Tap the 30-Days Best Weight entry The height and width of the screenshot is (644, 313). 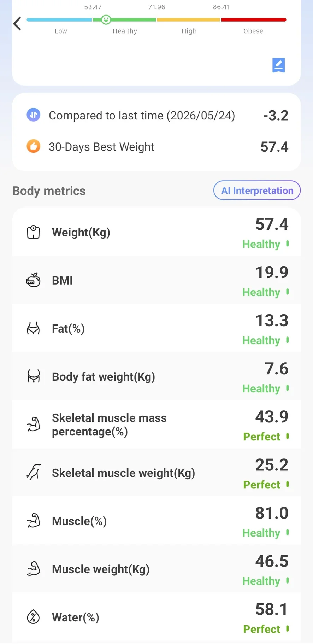[x=156, y=146]
